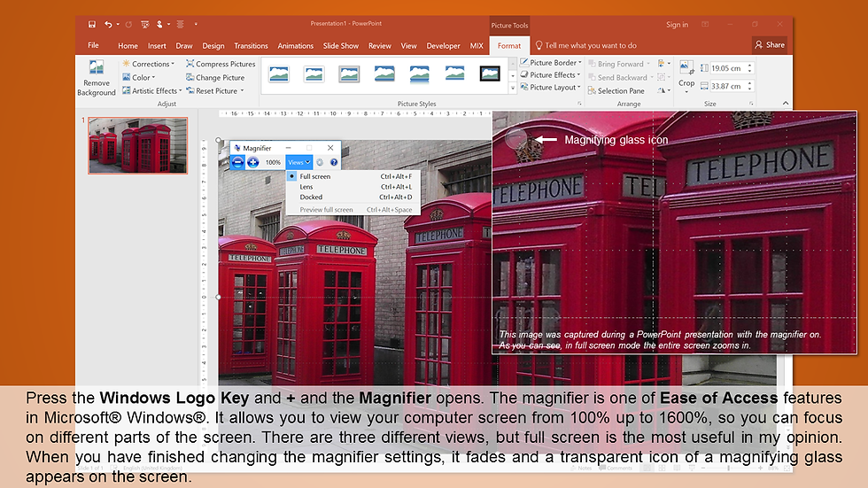Click the Start From Beginning presentation icon
Screen dimensions: 868x488
tap(145, 24)
